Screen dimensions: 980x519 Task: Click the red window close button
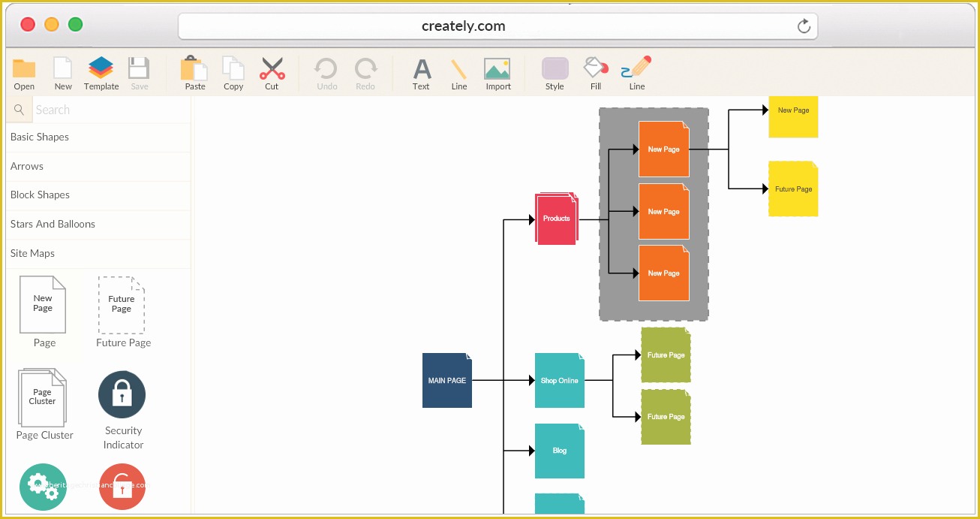coord(28,24)
